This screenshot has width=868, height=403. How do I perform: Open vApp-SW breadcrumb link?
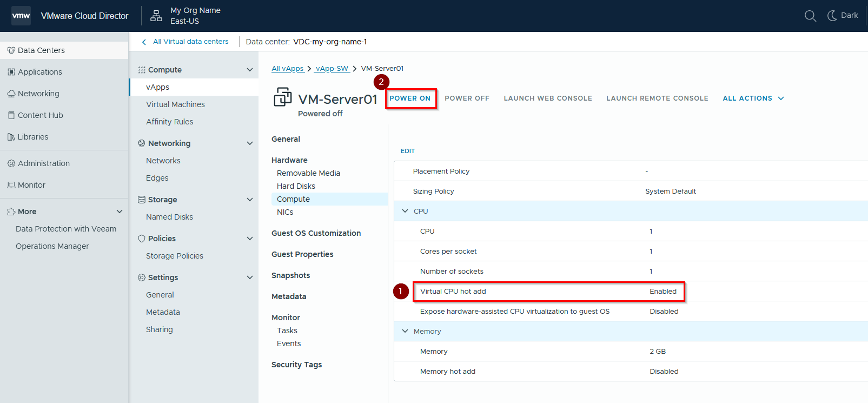(x=332, y=69)
